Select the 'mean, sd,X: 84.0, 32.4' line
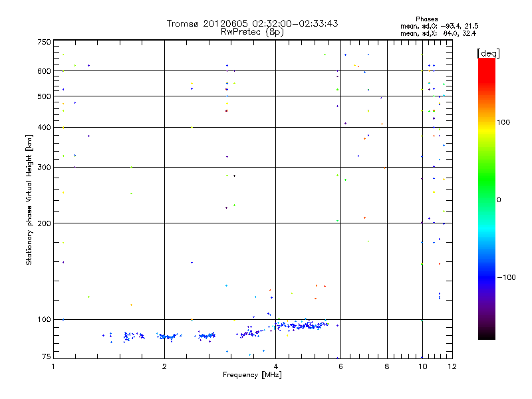The width and height of the screenshot is (532, 399). tap(438, 33)
